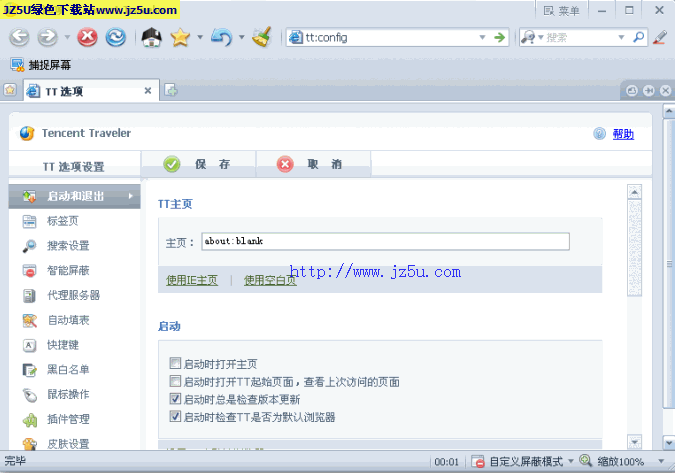Click the settings panel scroll down arrow

tap(635, 442)
